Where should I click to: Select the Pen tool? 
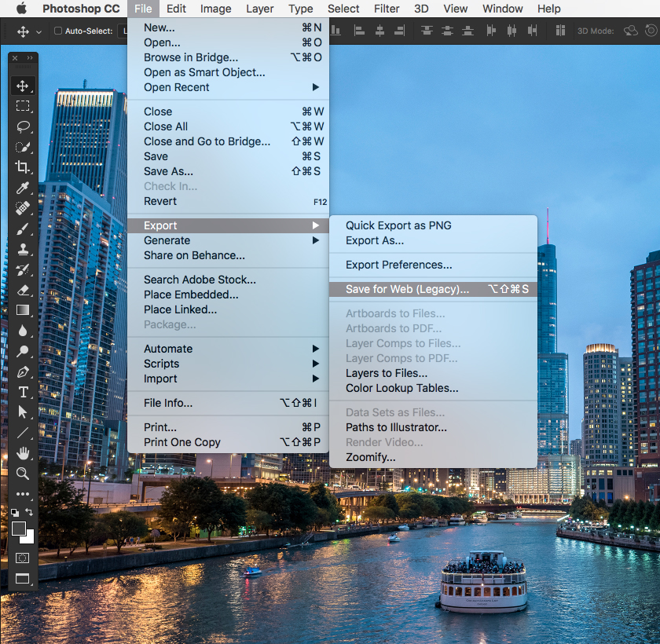coord(23,371)
